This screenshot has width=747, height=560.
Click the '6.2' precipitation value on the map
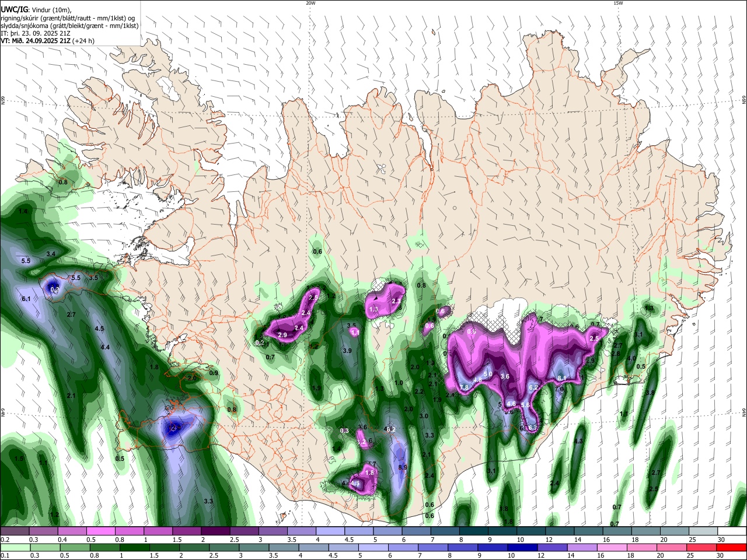pyautogui.click(x=533, y=387)
